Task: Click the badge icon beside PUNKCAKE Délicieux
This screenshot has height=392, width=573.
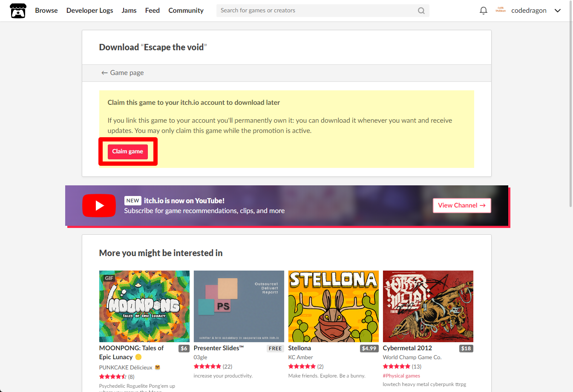Action: click(x=158, y=367)
